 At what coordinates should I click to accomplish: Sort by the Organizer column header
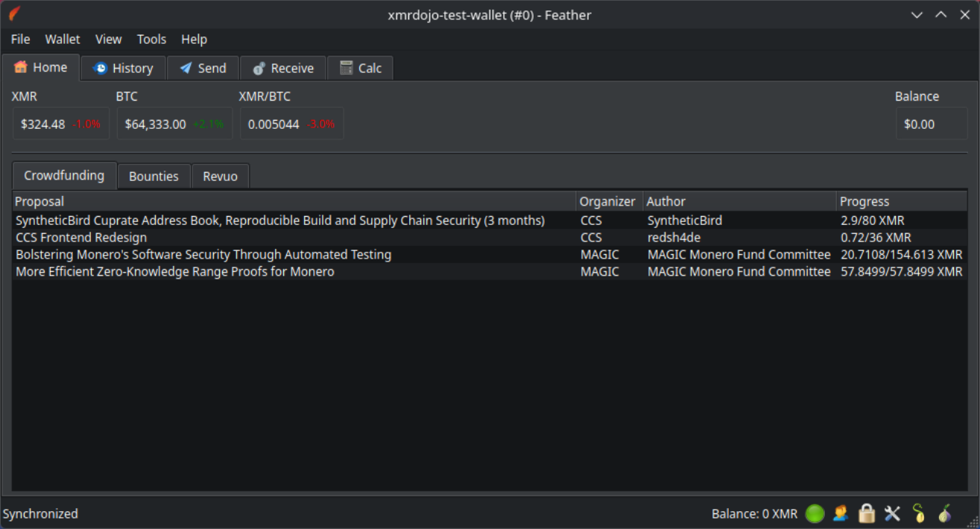[609, 201]
